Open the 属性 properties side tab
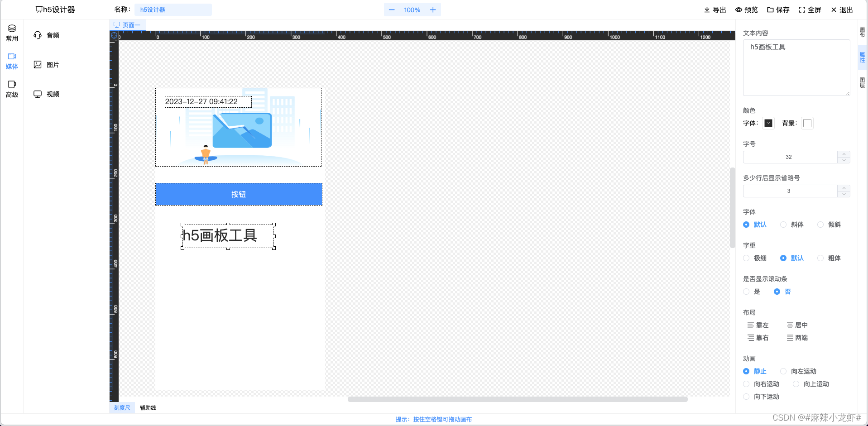Viewport: 868px width, 426px height. tap(862, 57)
